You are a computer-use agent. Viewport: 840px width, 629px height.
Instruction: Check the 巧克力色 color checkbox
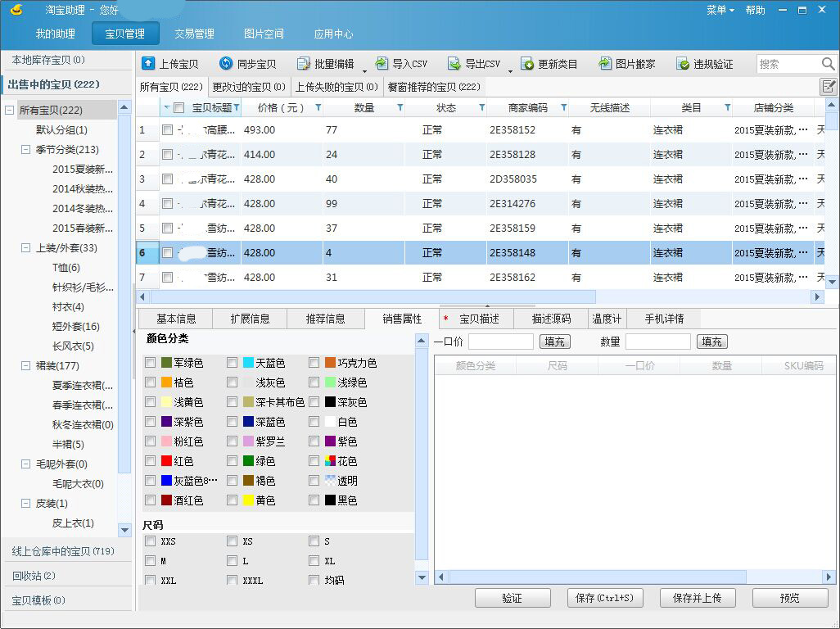pos(314,363)
